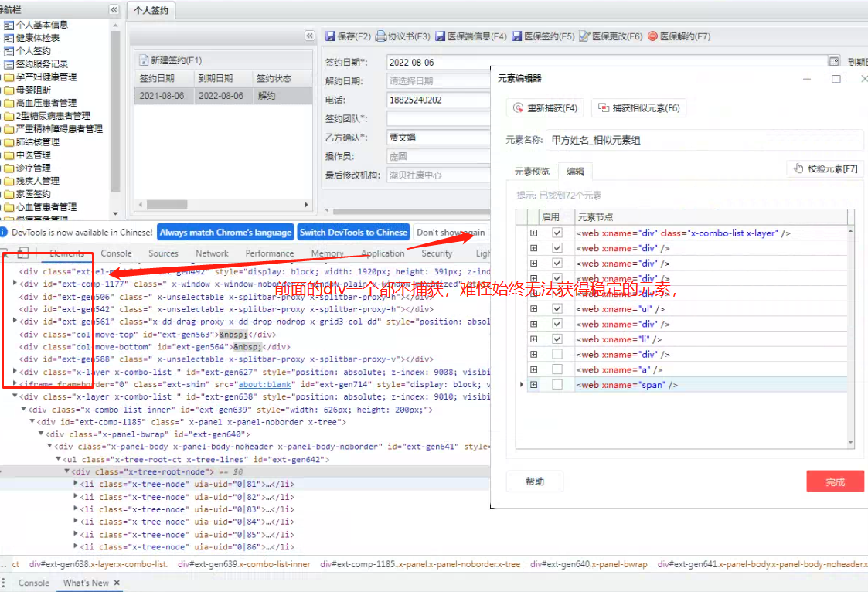Collapse the ext-gen638 x-combo-list div
Viewport: 868px width, 592px height.
click(x=15, y=396)
